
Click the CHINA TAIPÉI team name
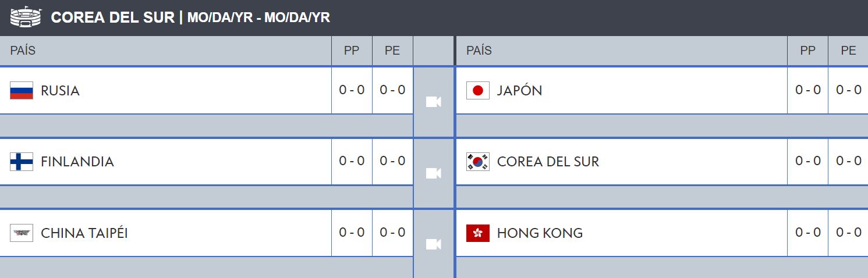84,233
